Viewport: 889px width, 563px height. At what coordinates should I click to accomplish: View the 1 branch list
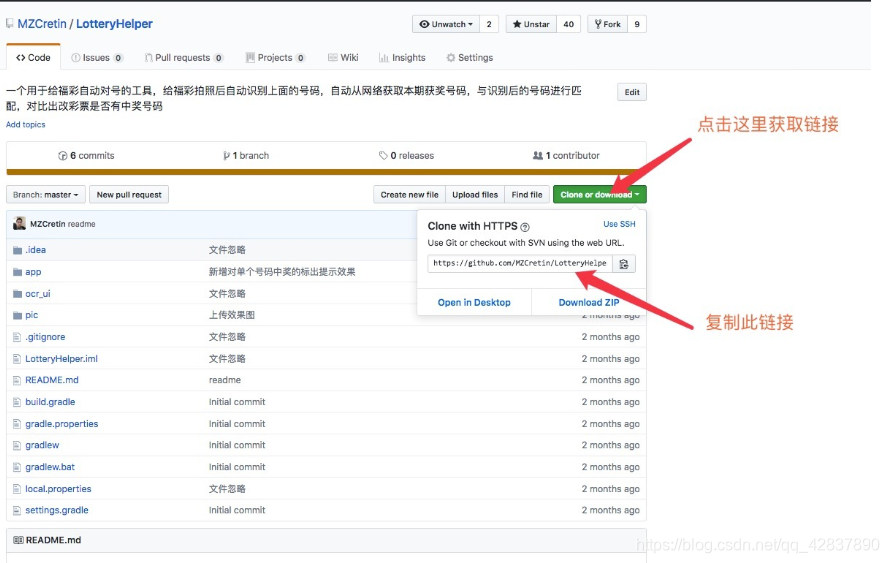(x=246, y=156)
